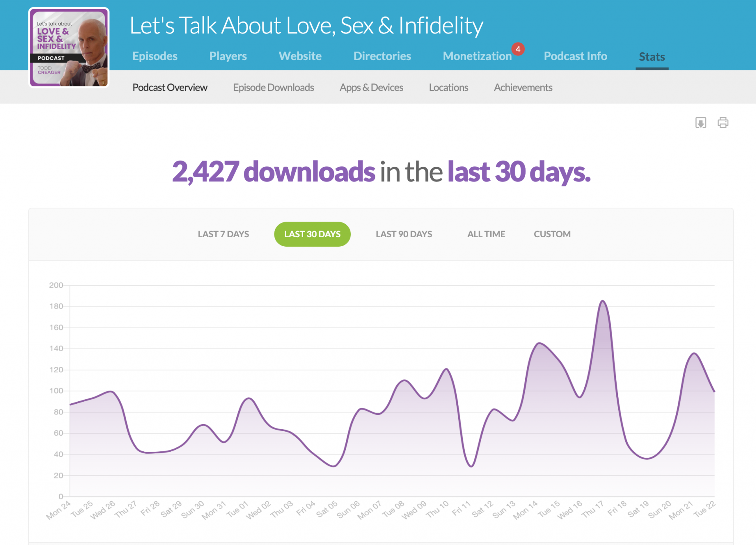Open the Website tab
The height and width of the screenshot is (545, 756).
click(300, 56)
